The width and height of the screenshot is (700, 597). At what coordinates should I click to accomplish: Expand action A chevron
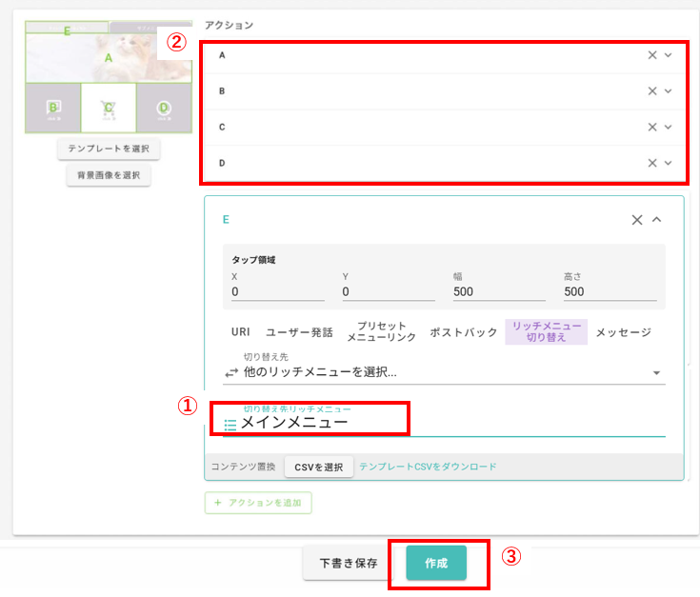(x=669, y=55)
